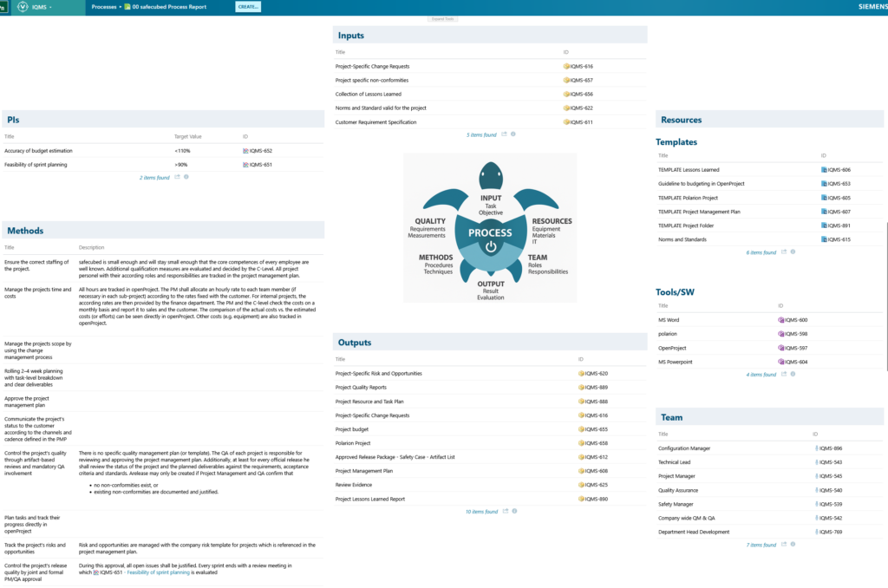Click the Expand Tools toggle
The width and height of the screenshot is (888, 588).
pyautogui.click(x=443, y=18)
